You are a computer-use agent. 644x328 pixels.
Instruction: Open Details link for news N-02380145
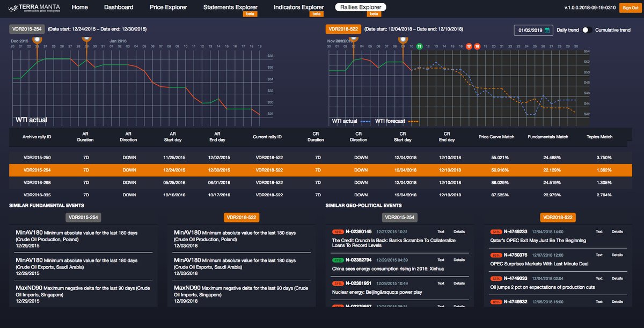tap(459, 232)
